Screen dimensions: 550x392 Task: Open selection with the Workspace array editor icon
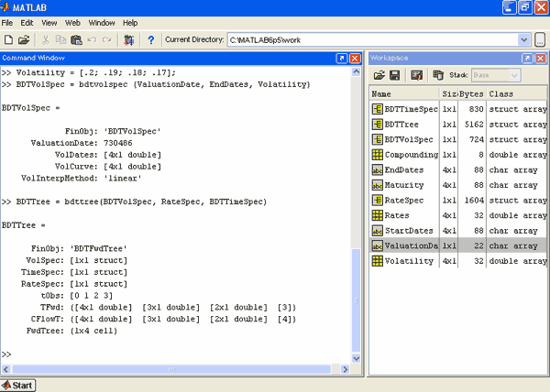(417, 75)
